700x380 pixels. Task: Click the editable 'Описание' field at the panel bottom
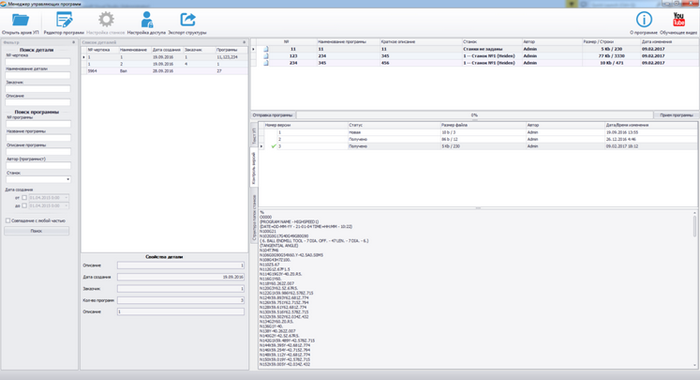(x=180, y=312)
